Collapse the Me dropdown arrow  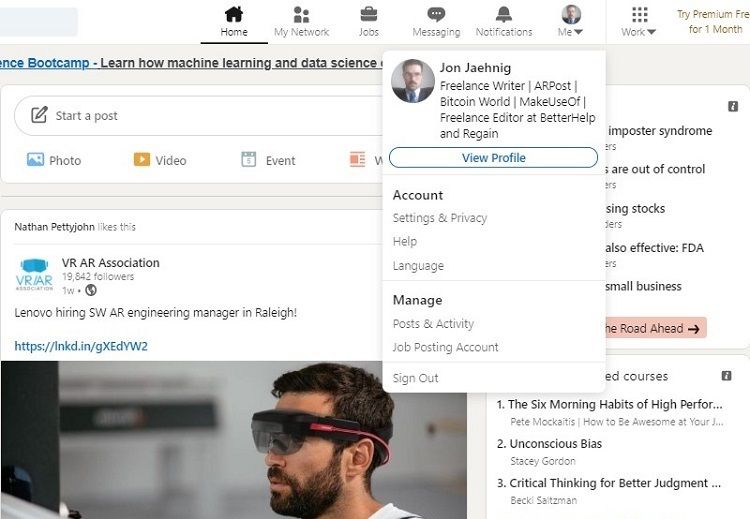578,32
